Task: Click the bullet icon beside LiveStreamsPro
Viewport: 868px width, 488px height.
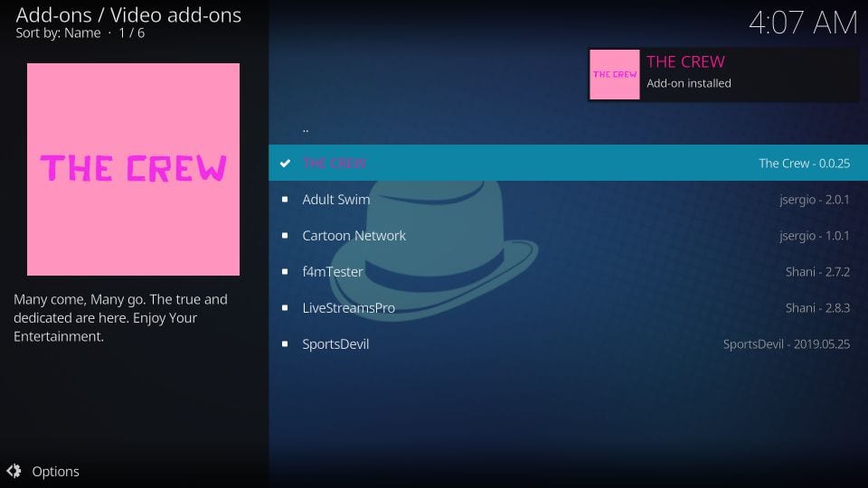Action: click(x=285, y=307)
